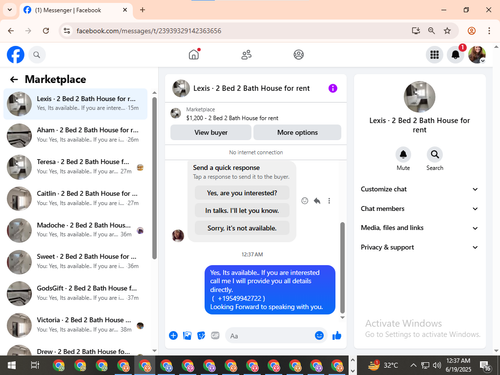Click the browser address bar URL
Screen dimensions: 500x375
149,31
